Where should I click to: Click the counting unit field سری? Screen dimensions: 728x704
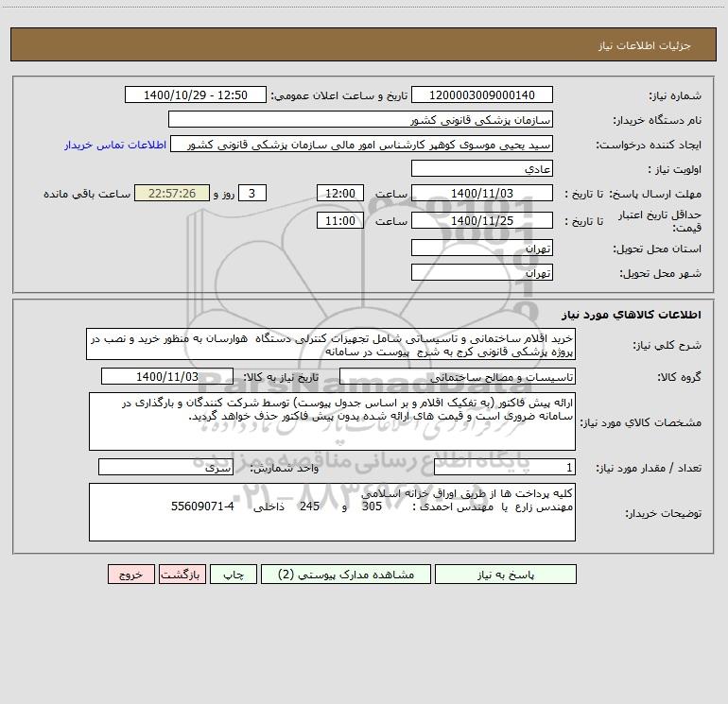165,468
